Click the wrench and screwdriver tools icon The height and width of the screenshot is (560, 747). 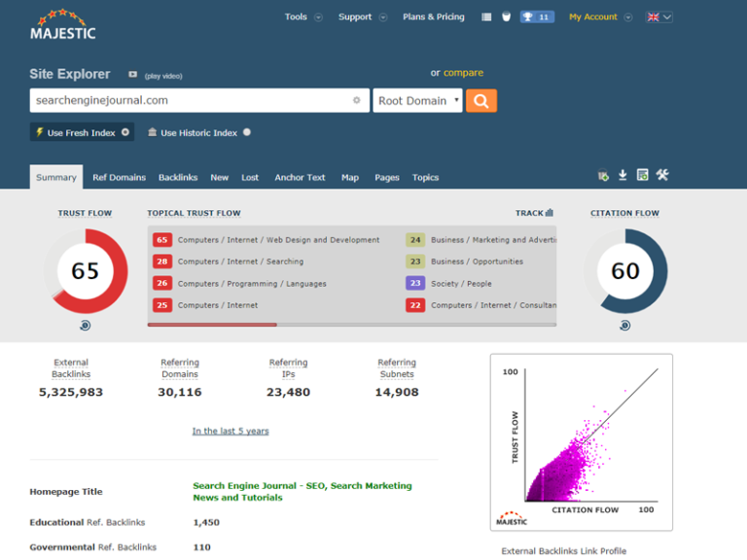click(662, 175)
